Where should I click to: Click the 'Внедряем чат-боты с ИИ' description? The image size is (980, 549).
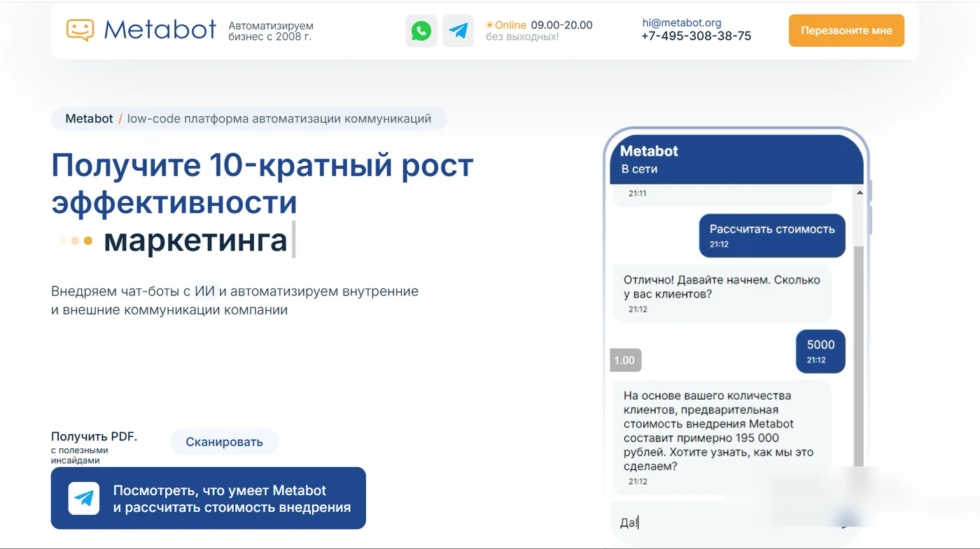coord(234,300)
